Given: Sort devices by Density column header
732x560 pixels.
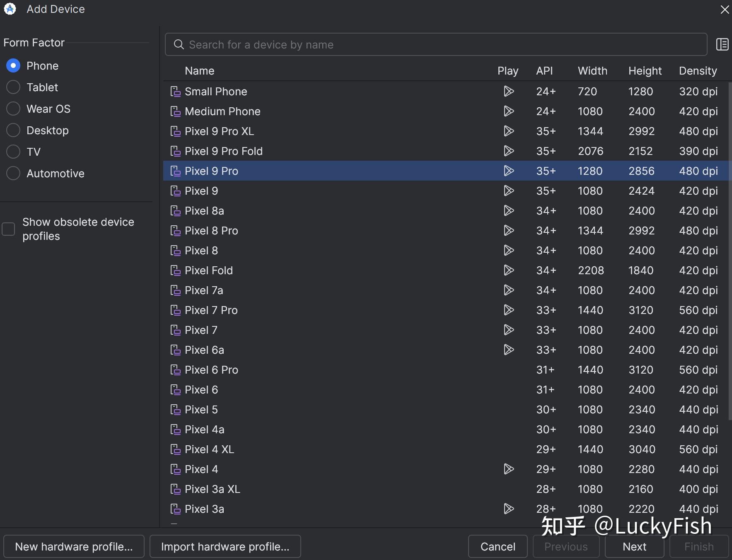Looking at the screenshot, I should pos(698,71).
